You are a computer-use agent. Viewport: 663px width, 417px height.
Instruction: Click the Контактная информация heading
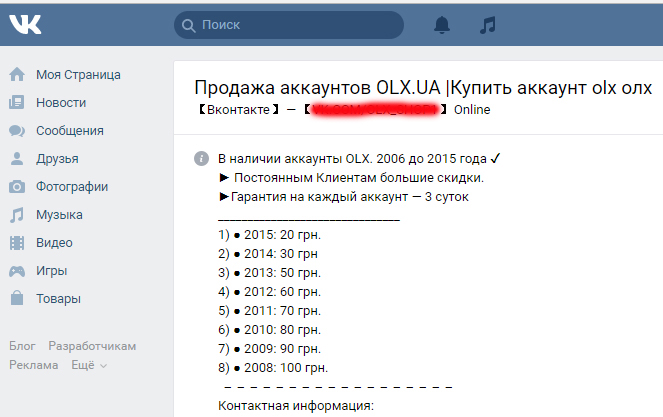coord(296,406)
